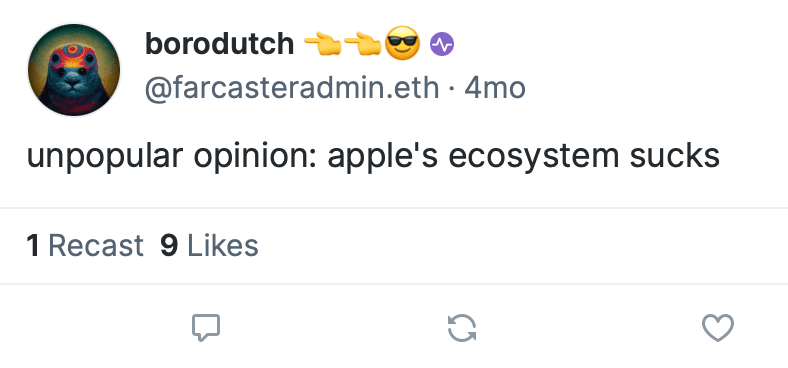Recast this post with the arrows icon
The image size is (788, 368).
coord(462,328)
